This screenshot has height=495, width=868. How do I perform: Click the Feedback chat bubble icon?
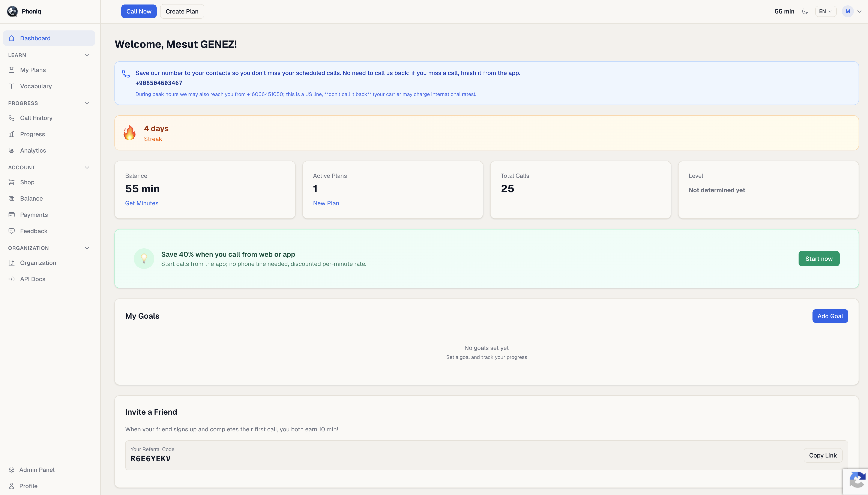[x=12, y=231]
